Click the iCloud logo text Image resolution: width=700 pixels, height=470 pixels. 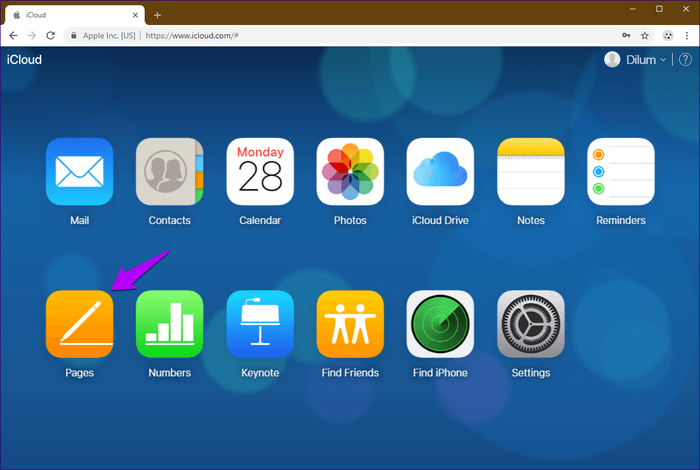pos(24,59)
